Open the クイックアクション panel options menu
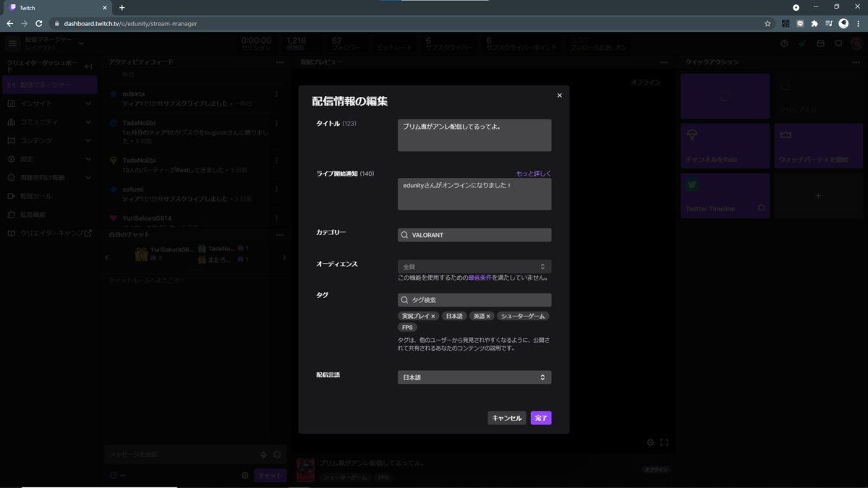The width and height of the screenshot is (868, 488). 856,62
